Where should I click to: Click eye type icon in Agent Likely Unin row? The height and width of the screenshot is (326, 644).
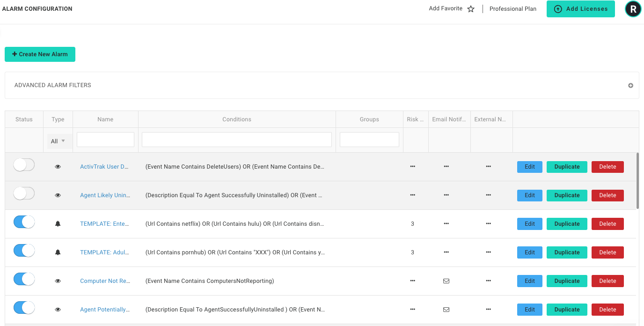58,195
